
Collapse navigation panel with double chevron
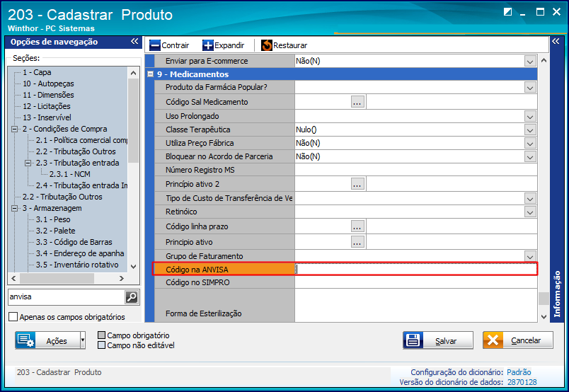tap(134, 41)
